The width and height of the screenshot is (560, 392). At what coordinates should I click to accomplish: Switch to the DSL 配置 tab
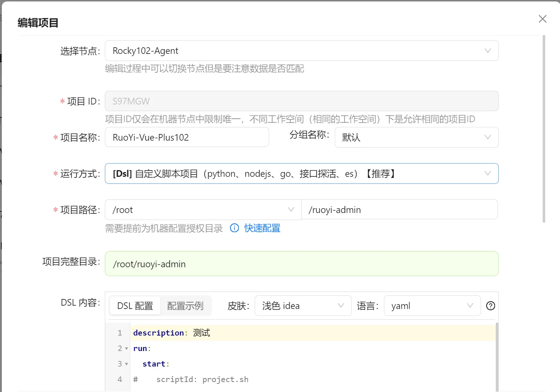coord(135,306)
